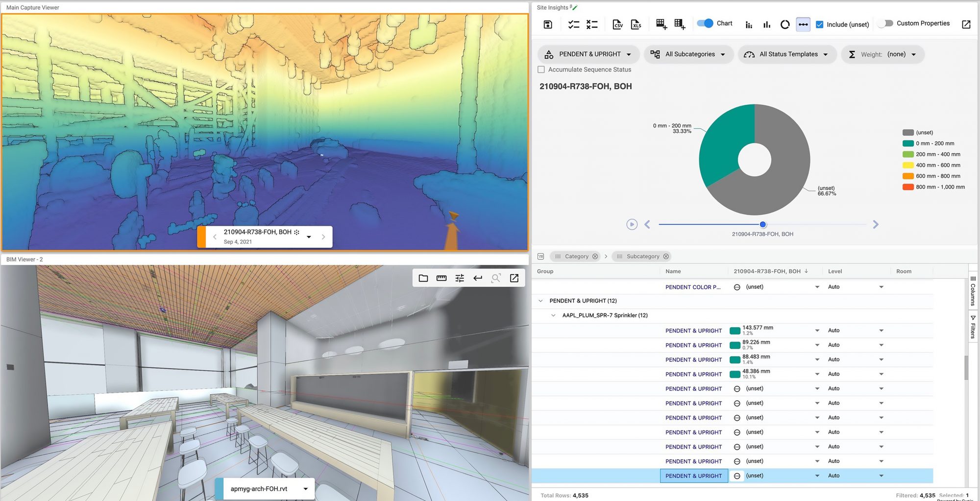Click the blue timeline slider handle

(763, 224)
